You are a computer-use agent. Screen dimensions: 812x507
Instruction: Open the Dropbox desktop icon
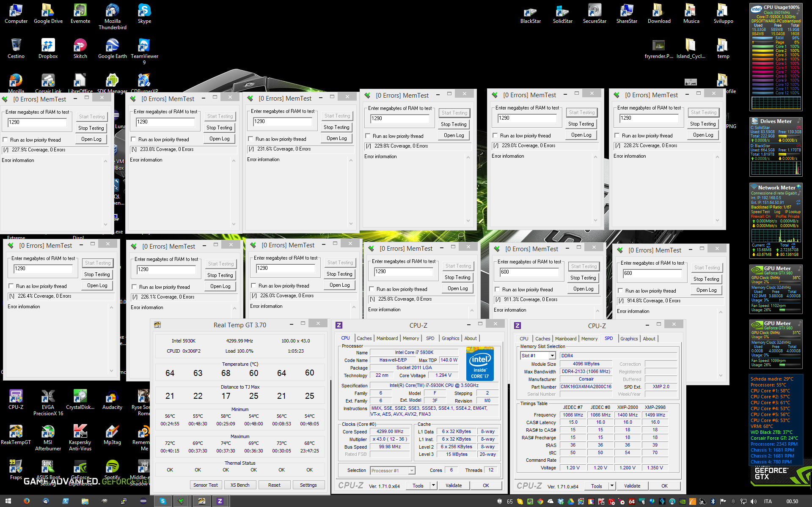click(x=48, y=49)
